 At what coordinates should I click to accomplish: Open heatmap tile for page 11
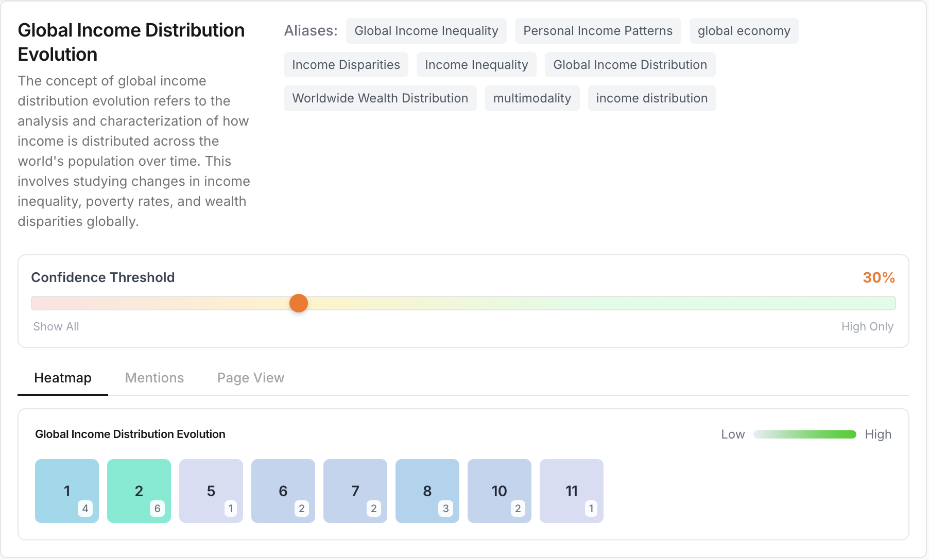click(x=572, y=491)
